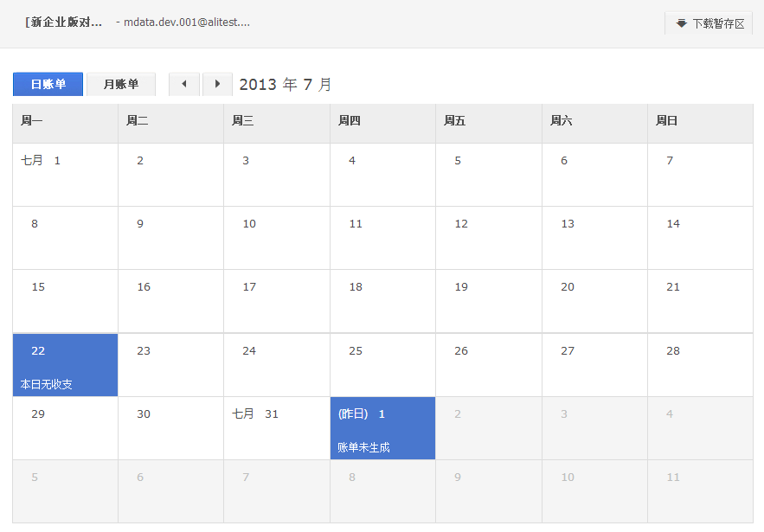Click the 周六 column header
Image resolution: width=764 pixels, height=532 pixels.
[595, 124]
